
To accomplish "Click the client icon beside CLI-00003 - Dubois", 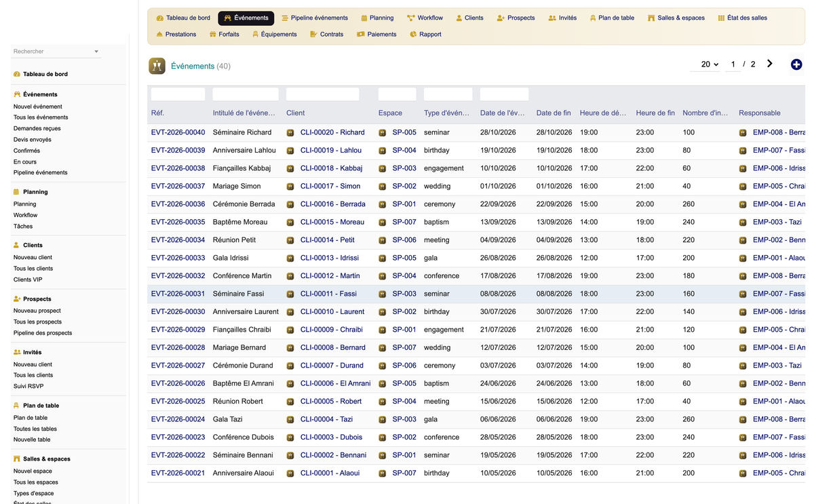I will [290, 437].
